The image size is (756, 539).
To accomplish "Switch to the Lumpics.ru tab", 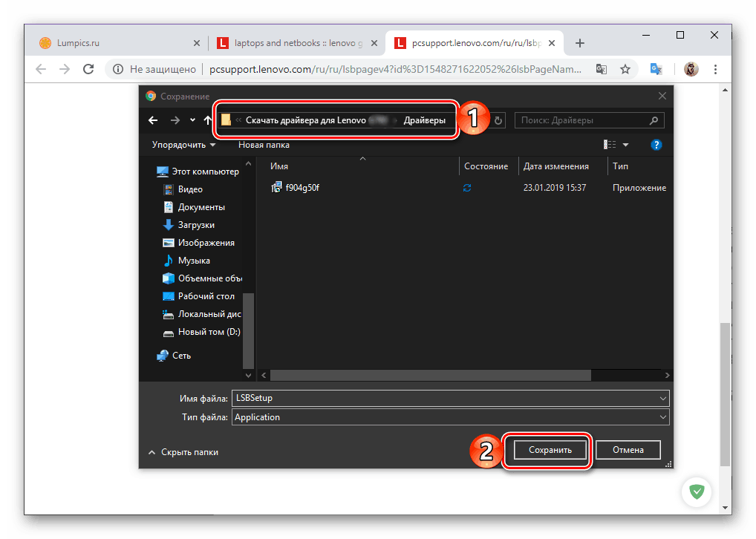I will pos(116,43).
